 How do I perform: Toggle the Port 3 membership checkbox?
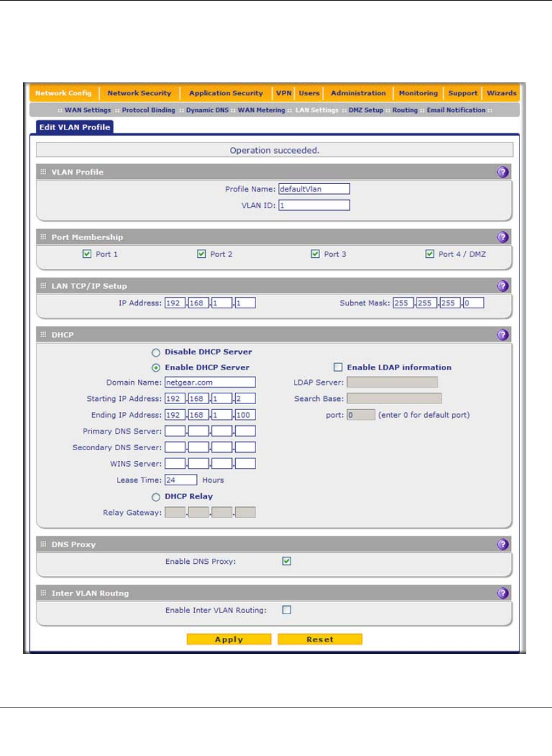tap(315, 253)
